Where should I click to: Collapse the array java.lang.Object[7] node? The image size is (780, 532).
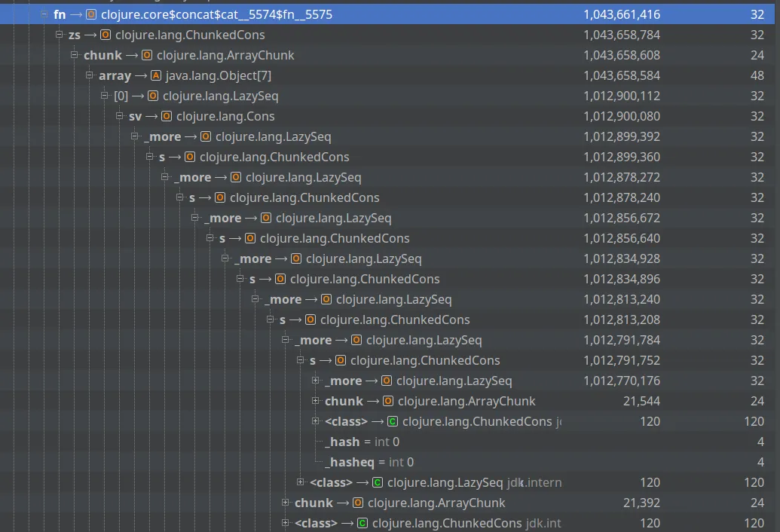coord(90,75)
